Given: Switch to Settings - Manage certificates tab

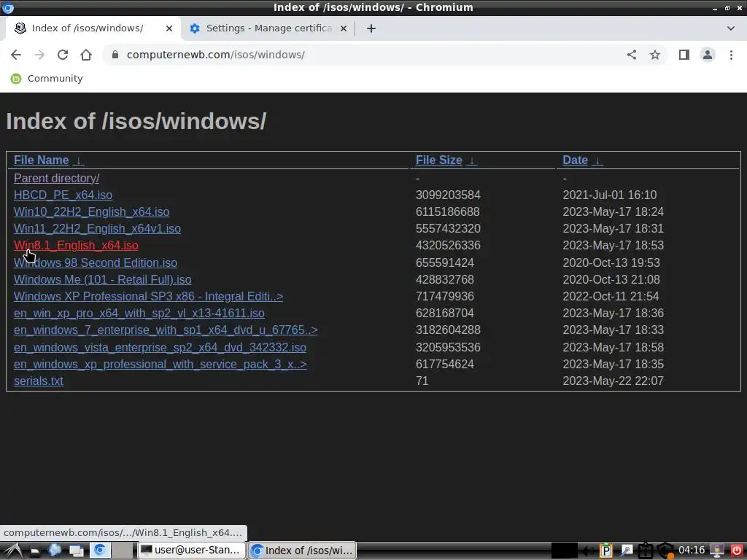Looking at the screenshot, I should (268, 28).
